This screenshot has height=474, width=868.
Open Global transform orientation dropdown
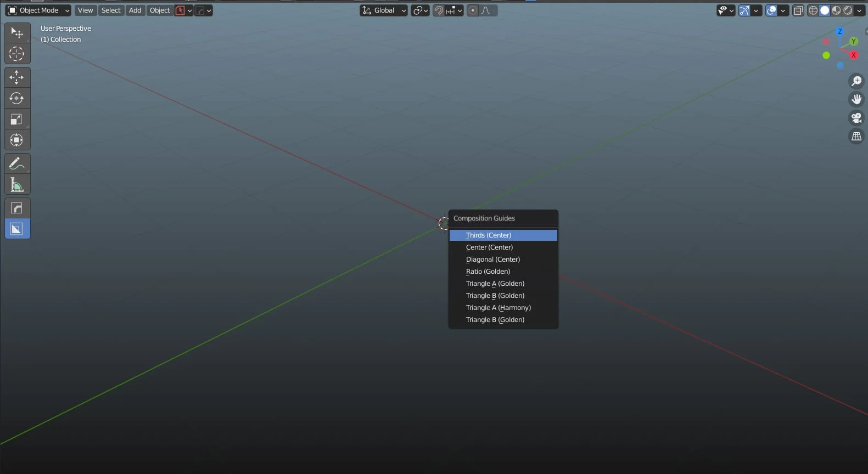click(384, 10)
